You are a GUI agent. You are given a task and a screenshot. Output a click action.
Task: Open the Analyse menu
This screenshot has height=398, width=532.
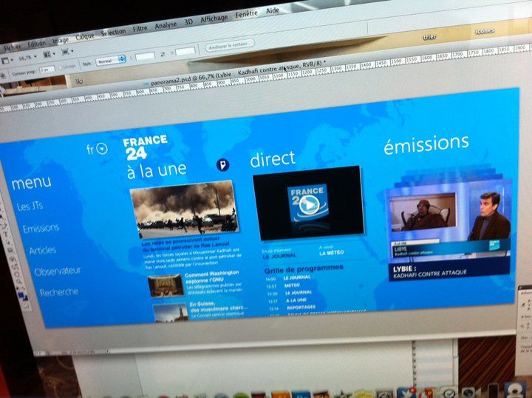tap(166, 25)
